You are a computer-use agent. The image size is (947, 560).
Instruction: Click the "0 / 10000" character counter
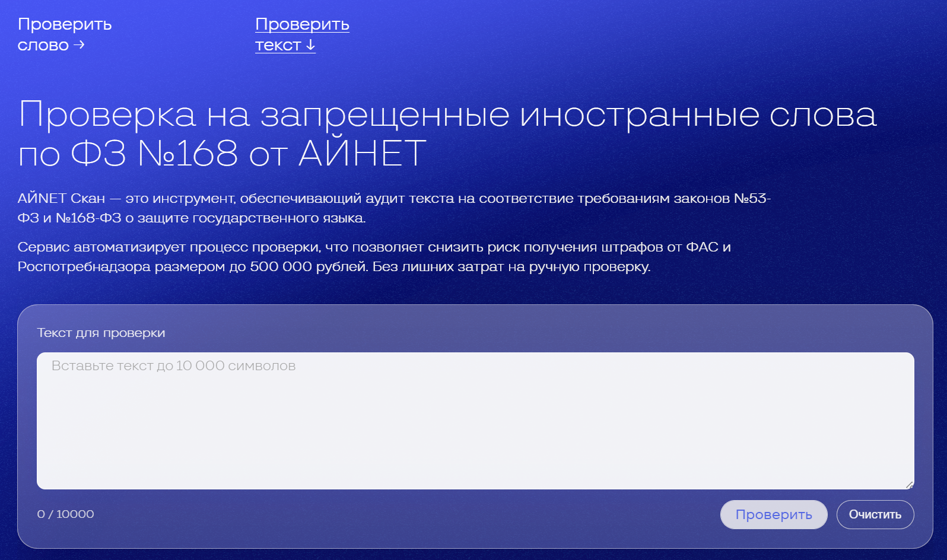tap(65, 514)
